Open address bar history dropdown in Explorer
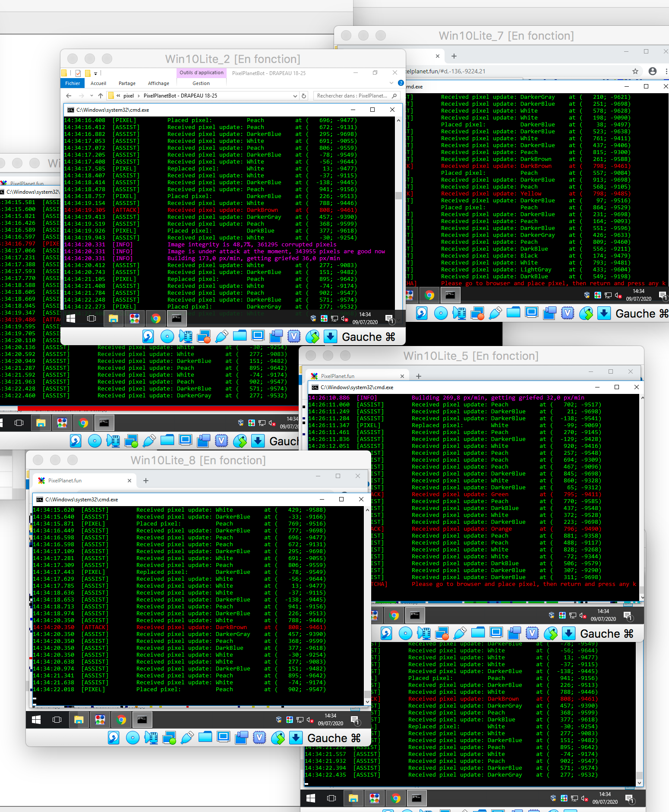This screenshot has height=812, width=669. tap(295, 96)
